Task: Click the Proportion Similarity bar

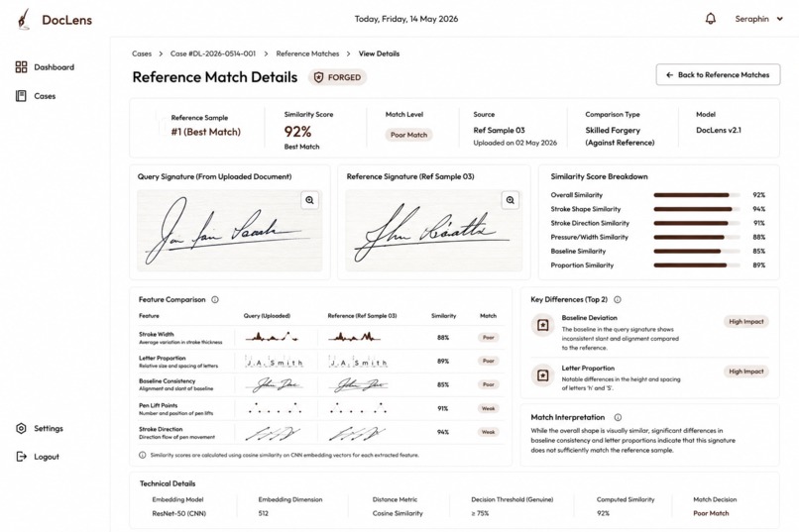Action: 697,266
